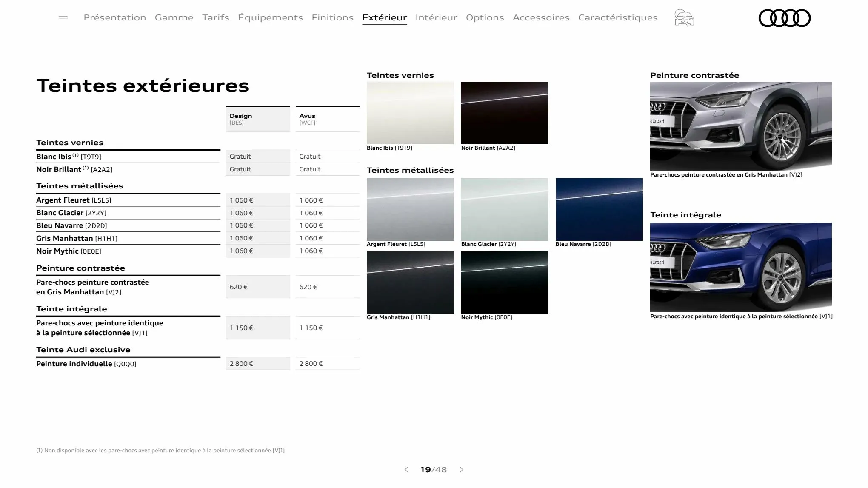
Task: Click the page indicator 19/48
Action: point(434,470)
